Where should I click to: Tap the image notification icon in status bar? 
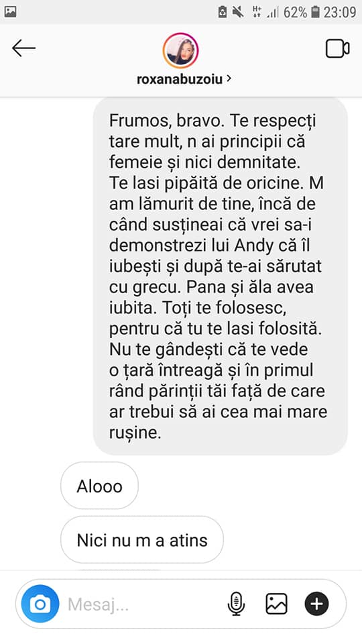10,12
